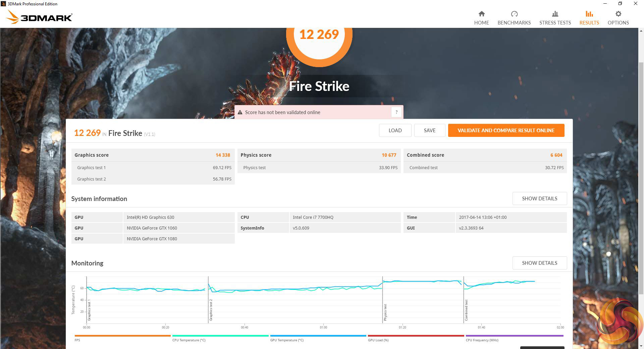
Task: Click the Intel(R) HD Graphics 630 entry
Action: (151, 217)
